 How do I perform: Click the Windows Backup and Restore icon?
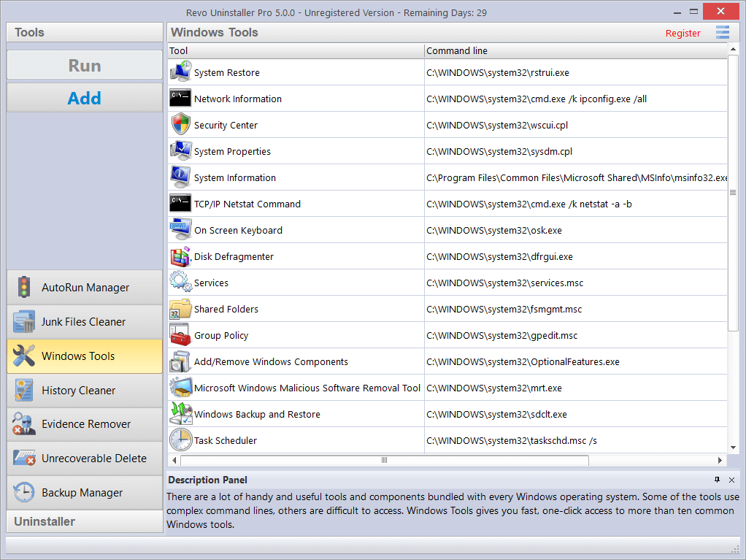click(181, 413)
